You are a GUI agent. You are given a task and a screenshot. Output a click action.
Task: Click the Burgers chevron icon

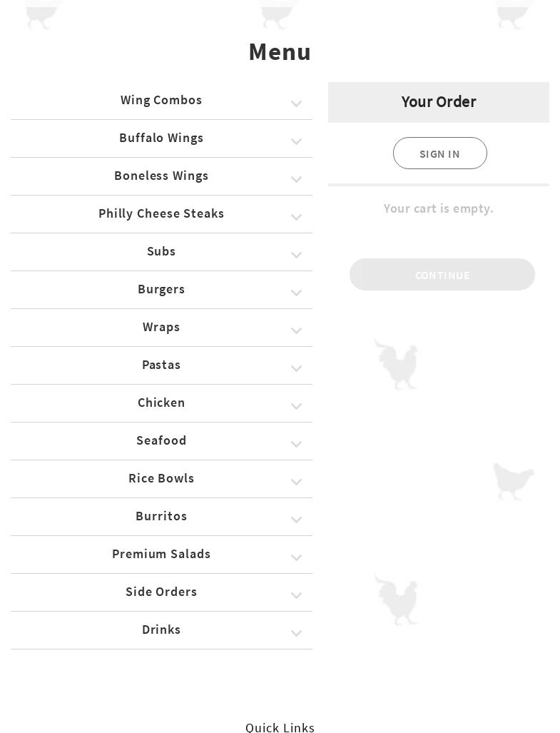pos(296,293)
